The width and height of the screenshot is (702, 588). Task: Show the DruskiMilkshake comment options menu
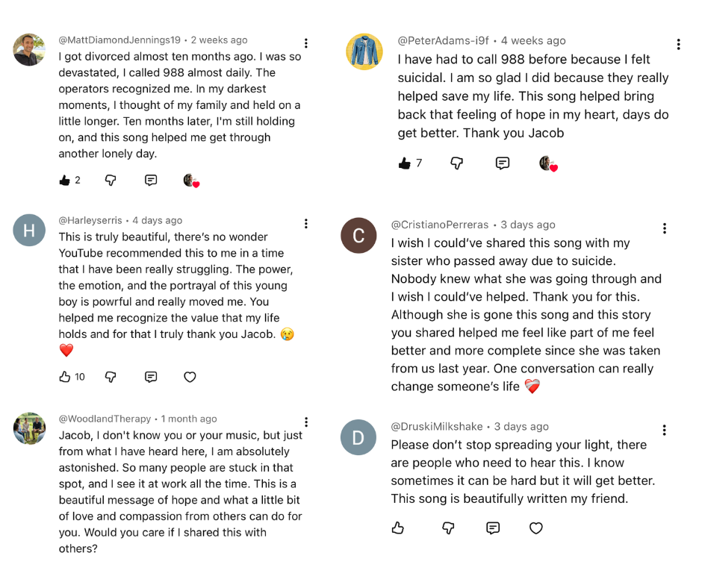click(x=664, y=430)
